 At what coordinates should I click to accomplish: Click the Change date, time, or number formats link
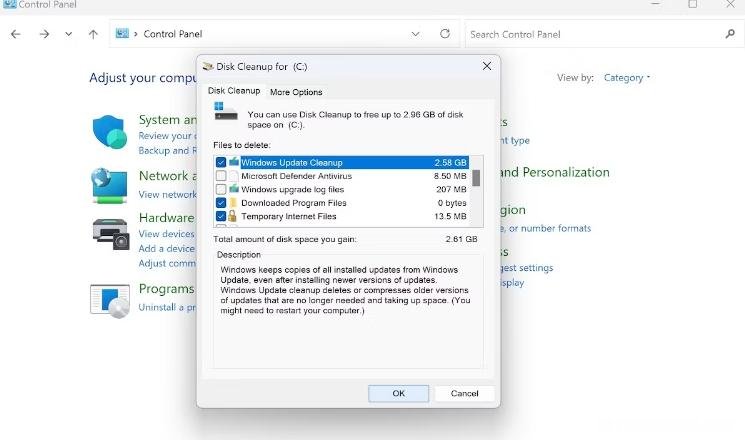point(545,229)
